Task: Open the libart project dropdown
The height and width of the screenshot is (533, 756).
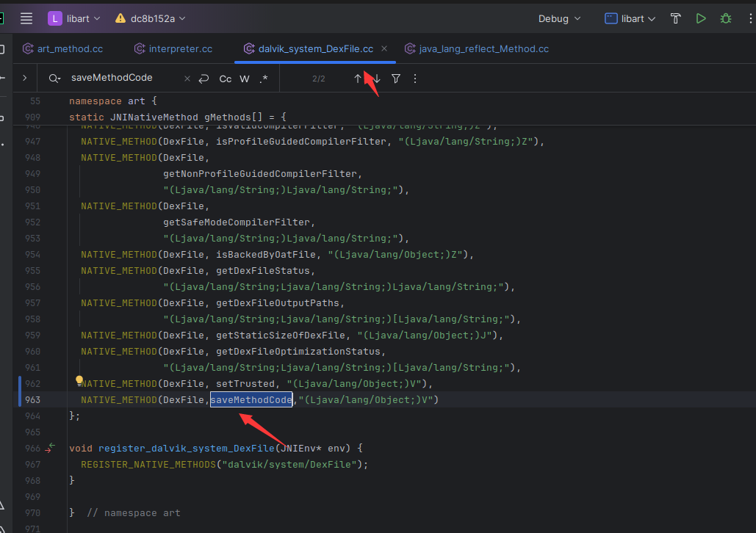Action: pyautogui.click(x=76, y=18)
